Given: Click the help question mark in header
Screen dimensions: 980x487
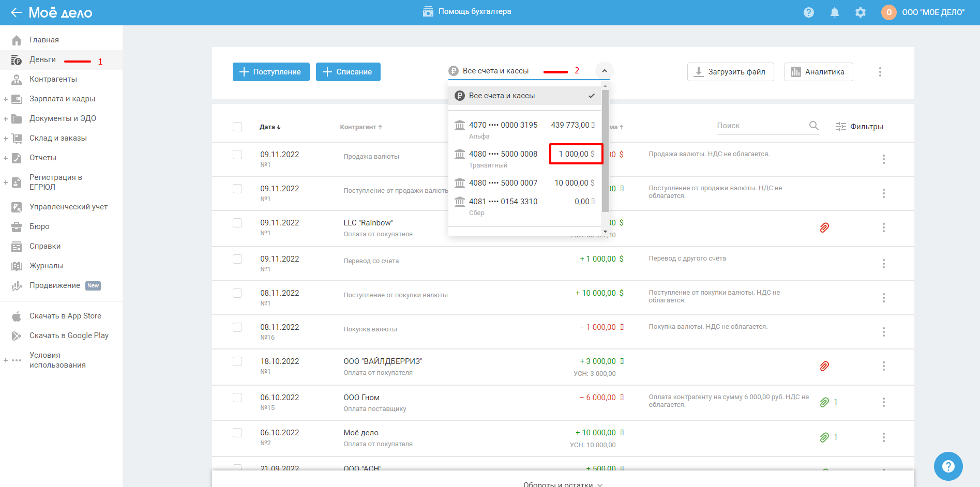Looking at the screenshot, I should coord(808,12).
